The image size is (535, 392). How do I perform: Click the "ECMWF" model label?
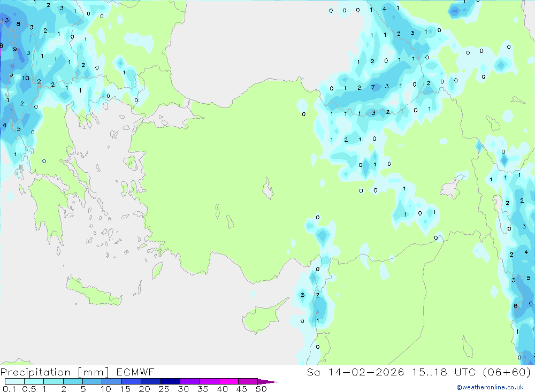(135, 372)
